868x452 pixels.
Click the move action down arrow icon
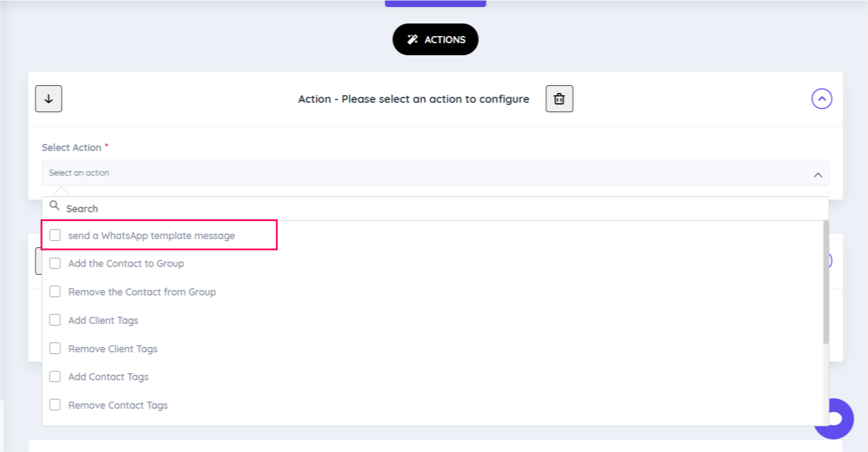point(49,98)
